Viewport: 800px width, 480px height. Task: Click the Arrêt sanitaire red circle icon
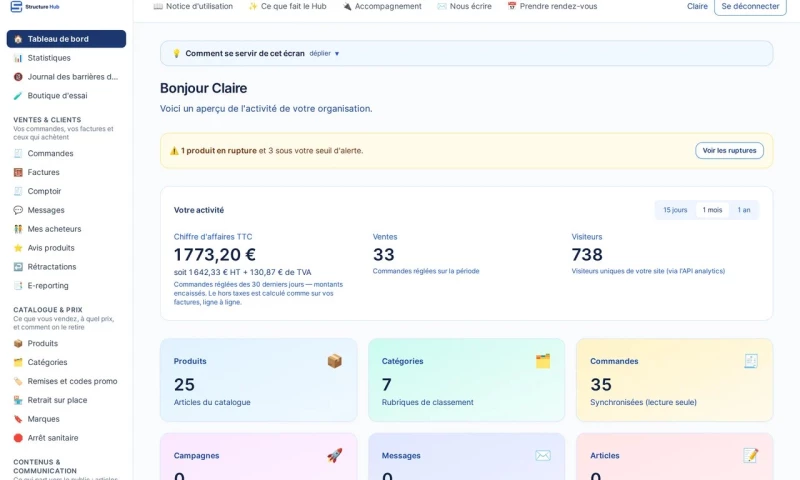(18, 438)
